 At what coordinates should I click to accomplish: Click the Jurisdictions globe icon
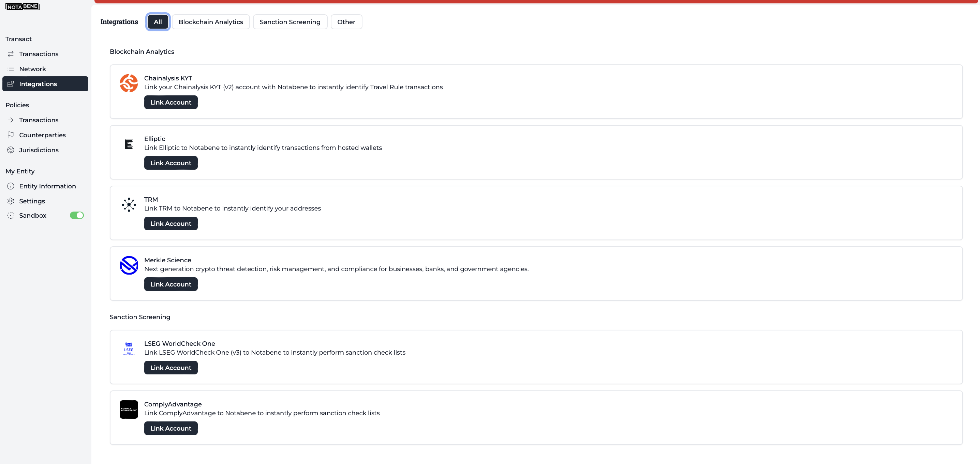click(11, 150)
